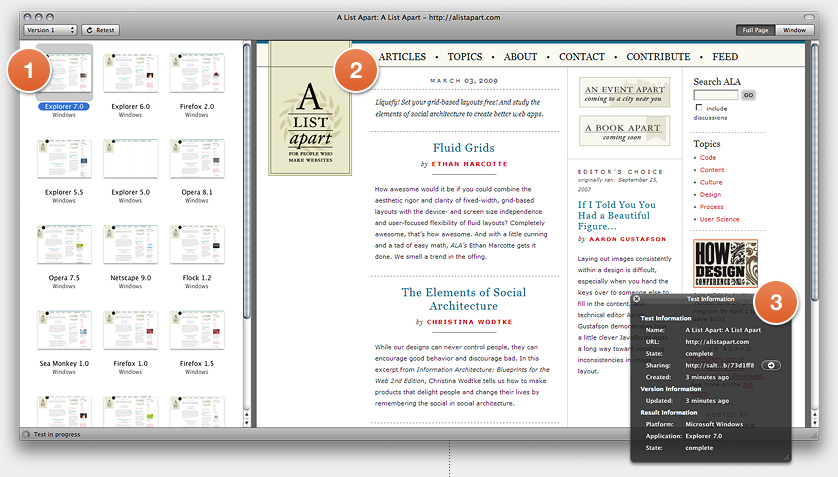838x477 pixels.
Task: Select the Explorer 7.0 thumbnail
Action: click(x=64, y=73)
